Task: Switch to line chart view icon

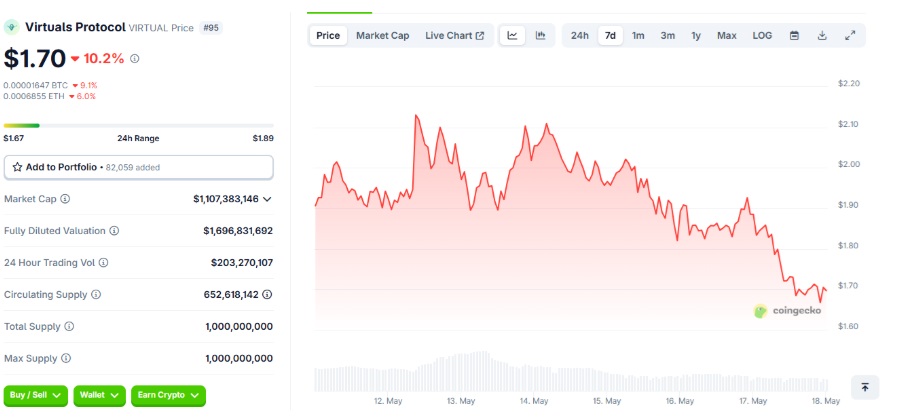Action: 512,36
